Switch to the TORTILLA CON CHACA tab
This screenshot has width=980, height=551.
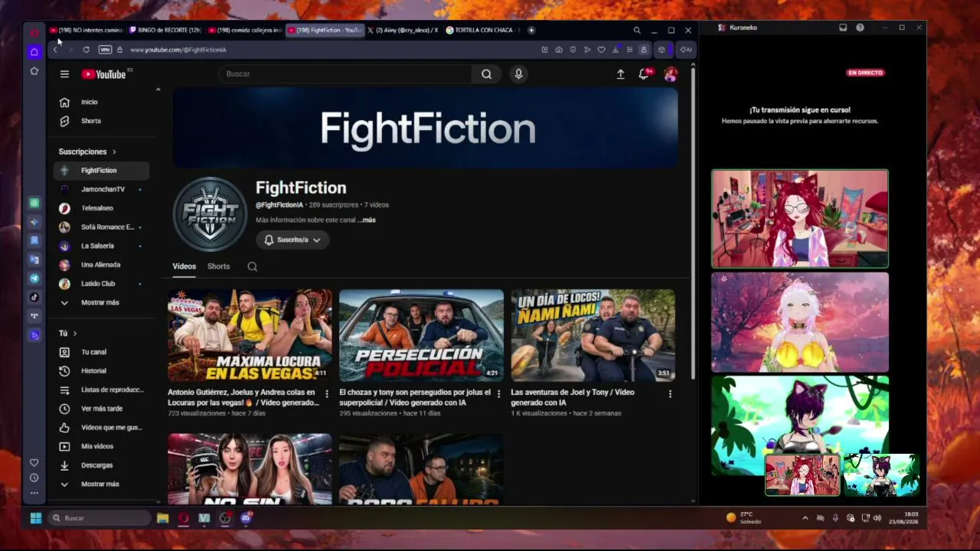click(x=482, y=31)
